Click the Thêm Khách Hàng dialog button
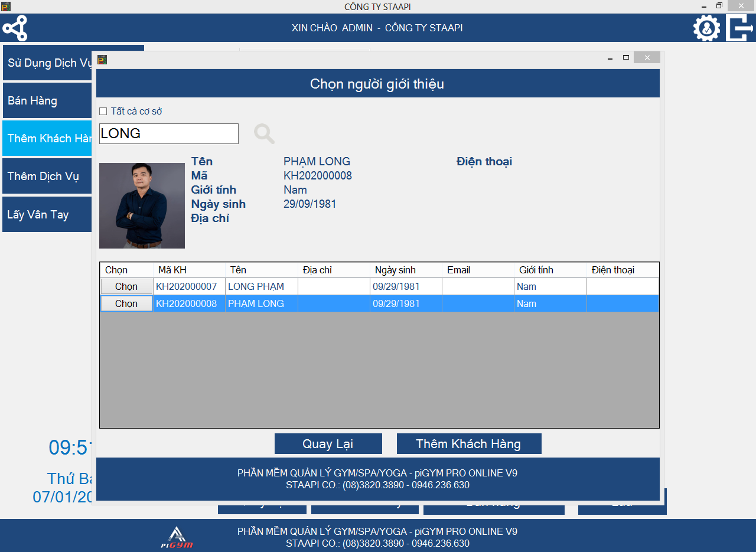 pyautogui.click(x=468, y=444)
